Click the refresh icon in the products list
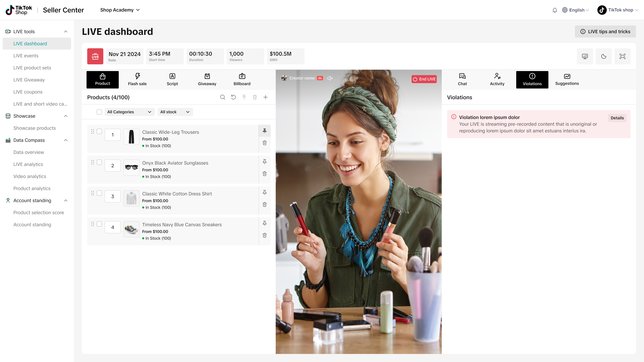Image resolution: width=644 pixels, height=362 pixels. coord(233,97)
